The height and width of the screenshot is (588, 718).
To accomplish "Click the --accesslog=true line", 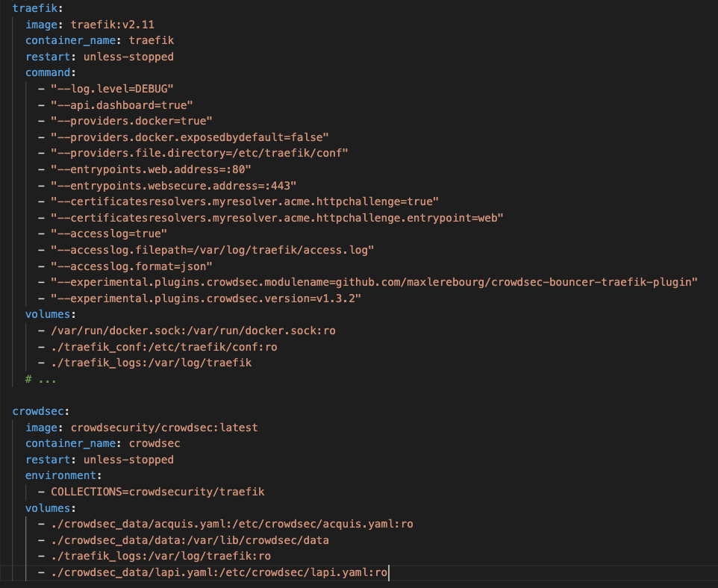I will point(102,234).
